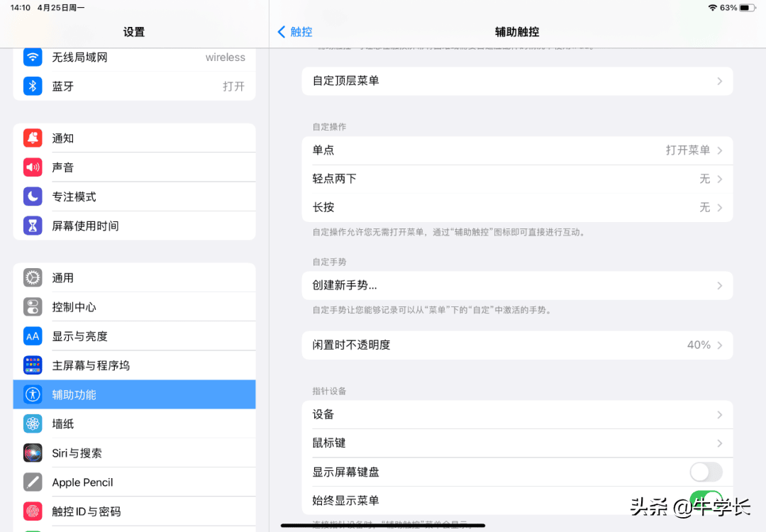Tap the Siri与搜索 icon
Image resolution: width=766 pixels, height=532 pixels.
point(33,453)
